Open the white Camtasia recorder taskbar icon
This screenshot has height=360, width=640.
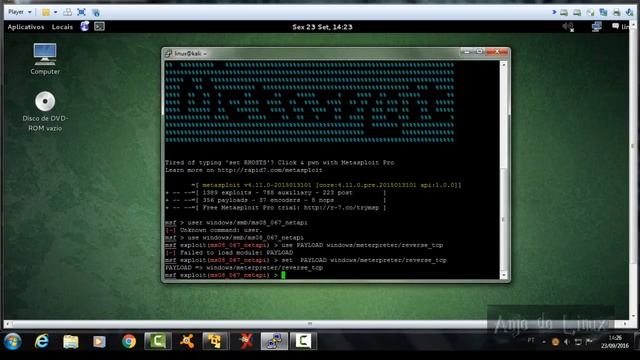point(303,341)
